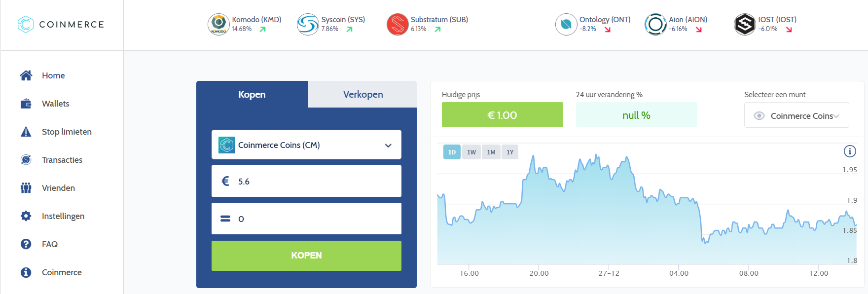Click the Instellingen gear icon

click(x=26, y=216)
